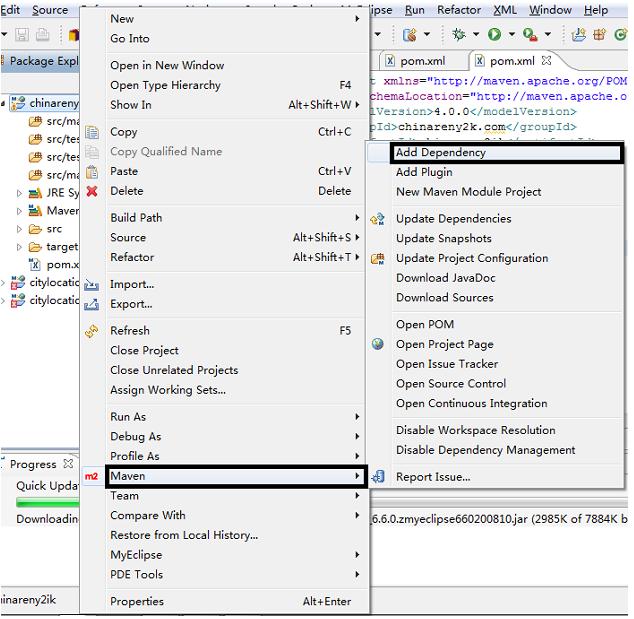634x619 pixels.
Task: Open the Debug dropdown arrow
Action: (x=476, y=34)
